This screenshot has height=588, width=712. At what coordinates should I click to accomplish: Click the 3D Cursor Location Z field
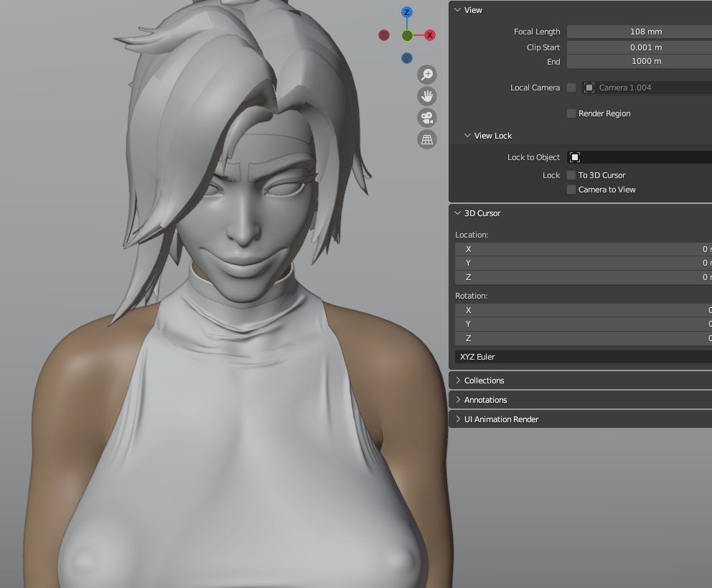tap(584, 277)
